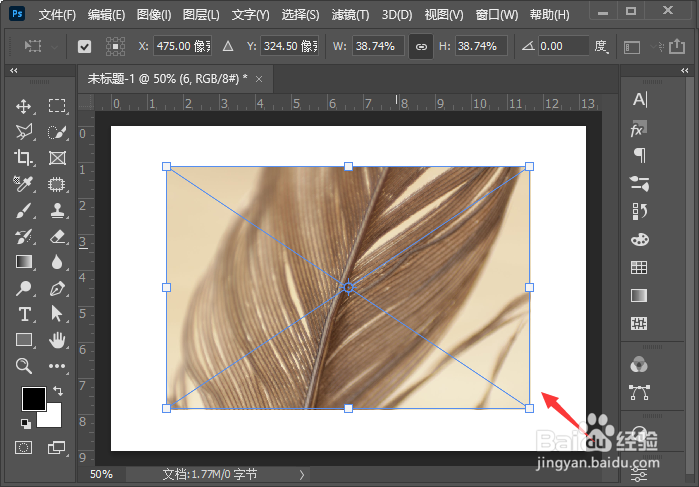699x487 pixels.
Task: Open the share export icon in options bar
Action: (677, 46)
